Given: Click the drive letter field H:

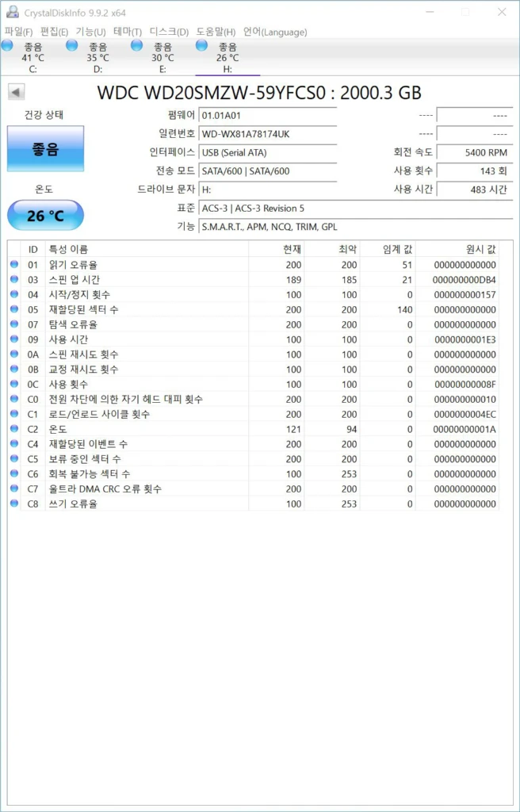Looking at the screenshot, I should (x=268, y=190).
